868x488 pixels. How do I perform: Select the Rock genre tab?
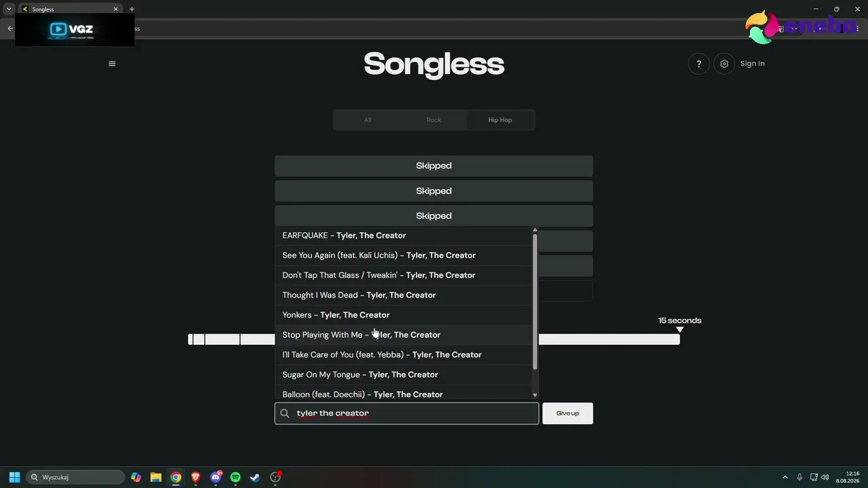[433, 120]
